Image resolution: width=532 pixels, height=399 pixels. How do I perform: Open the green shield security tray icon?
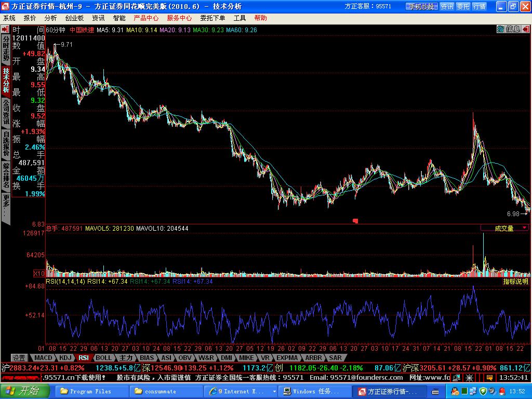click(483, 392)
